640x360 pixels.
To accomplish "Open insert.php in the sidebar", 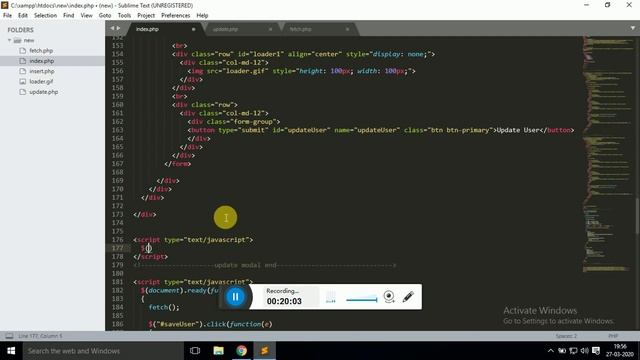I will [42, 71].
